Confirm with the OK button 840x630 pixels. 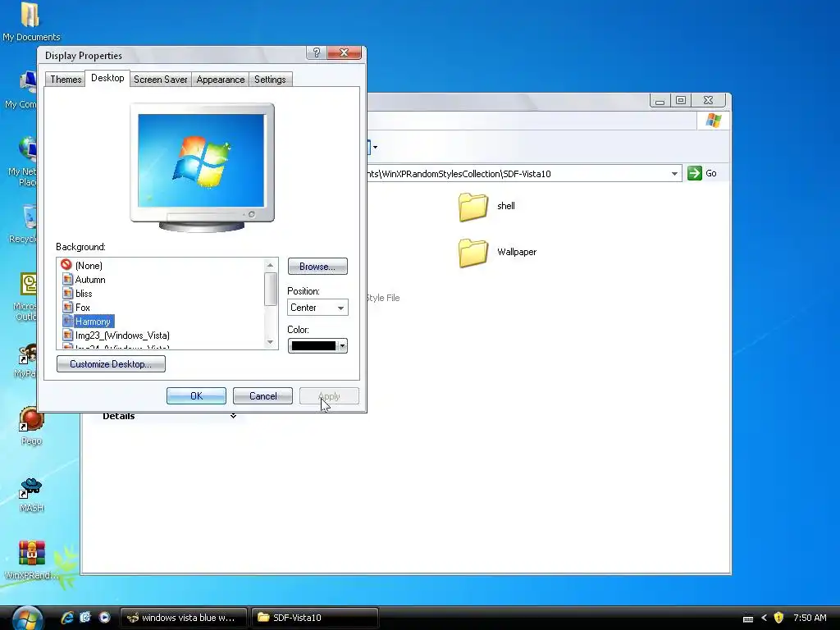[x=196, y=396]
